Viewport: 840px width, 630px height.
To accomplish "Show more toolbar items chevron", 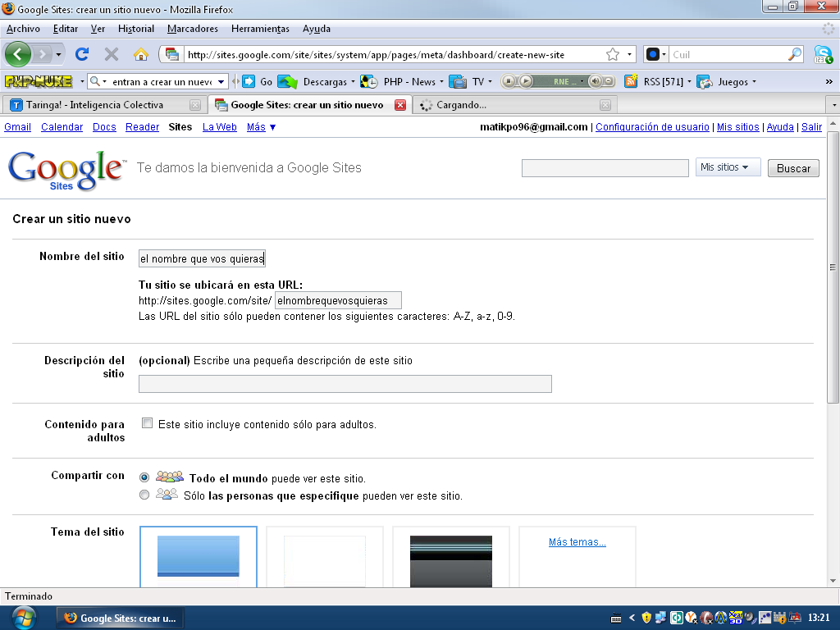I will click(829, 81).
